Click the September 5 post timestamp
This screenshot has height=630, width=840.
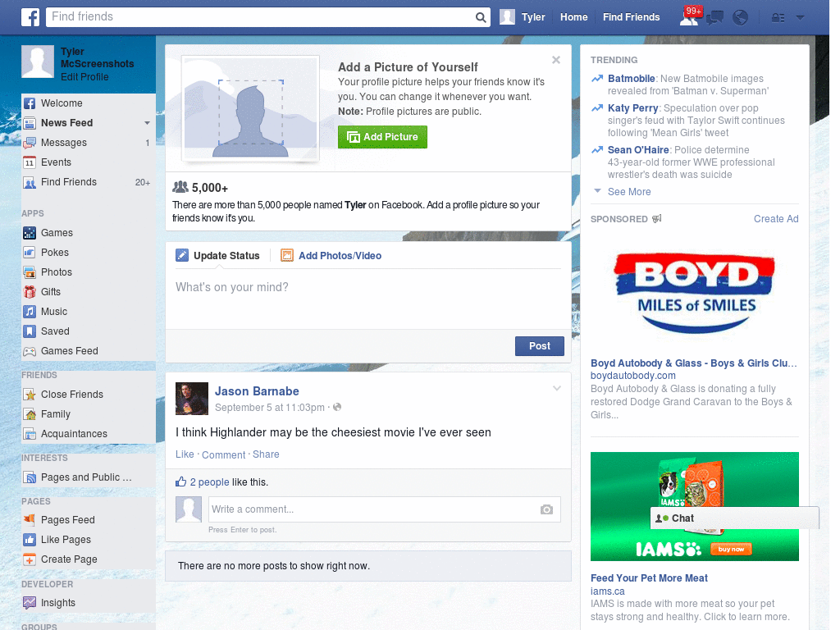tap(269, 408)
